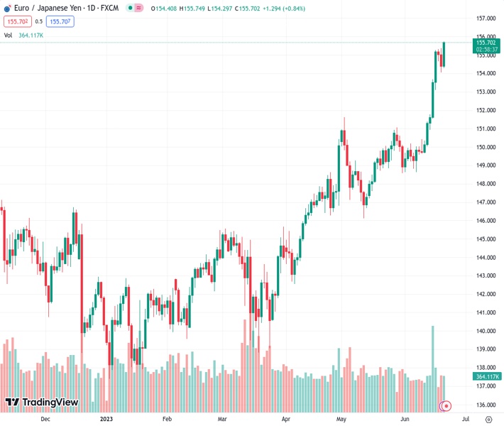Click the blue Buy price button 155.707
504x426 pixels.
pyautogui.click(x=60, y=21)
